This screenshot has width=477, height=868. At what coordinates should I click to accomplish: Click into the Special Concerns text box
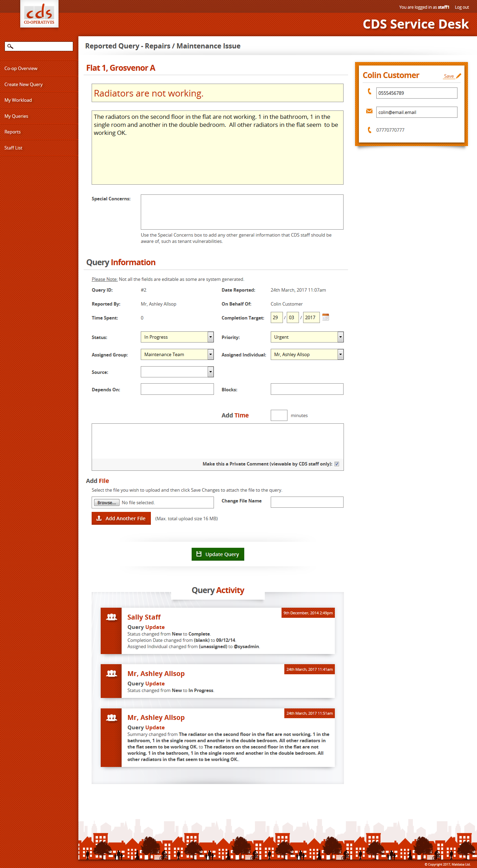coord(242,212)
